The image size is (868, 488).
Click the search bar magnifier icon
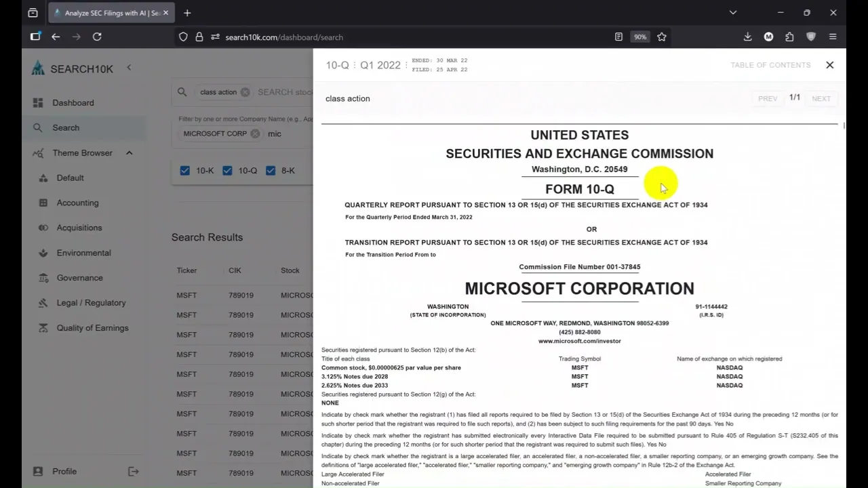pos(182,92)
